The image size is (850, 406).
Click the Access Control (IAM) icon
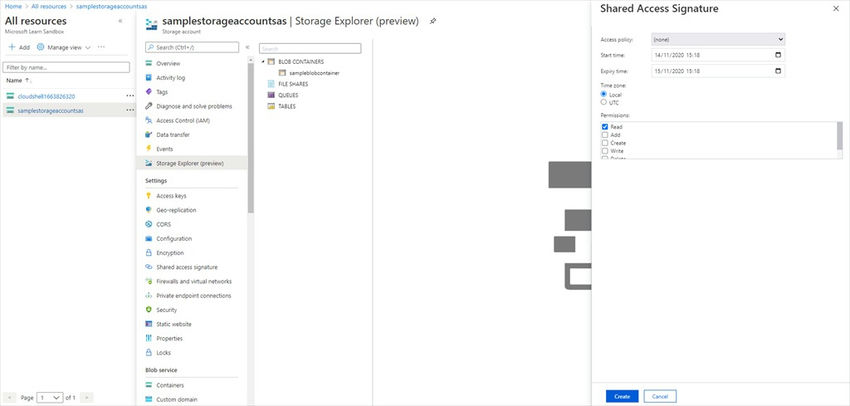click(149, 120)
